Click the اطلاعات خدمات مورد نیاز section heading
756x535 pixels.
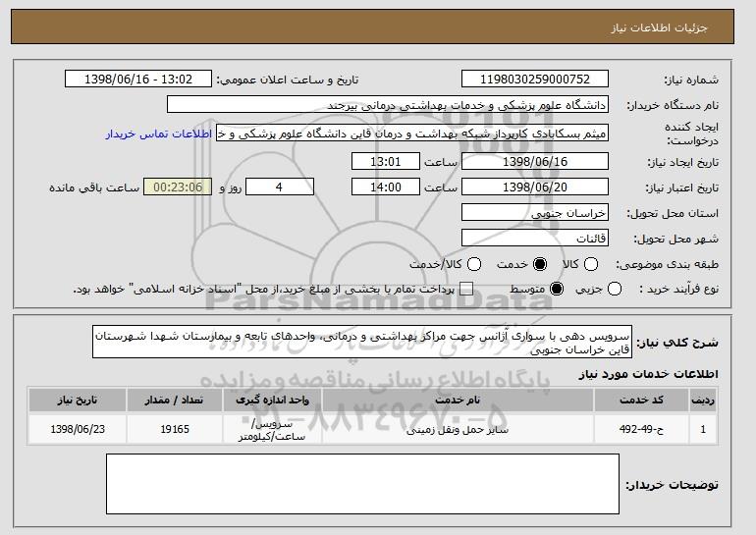(648, 374)
